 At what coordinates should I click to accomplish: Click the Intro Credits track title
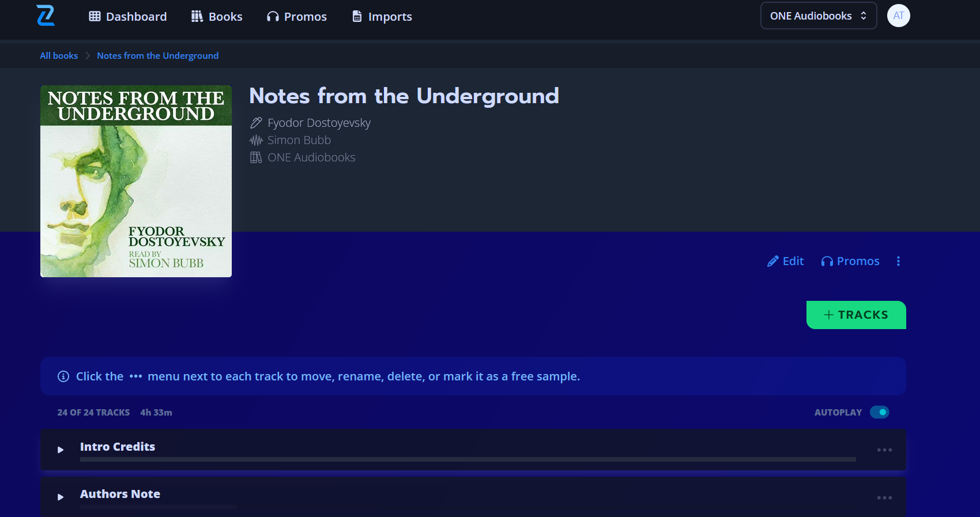click(x=118, y=447)
